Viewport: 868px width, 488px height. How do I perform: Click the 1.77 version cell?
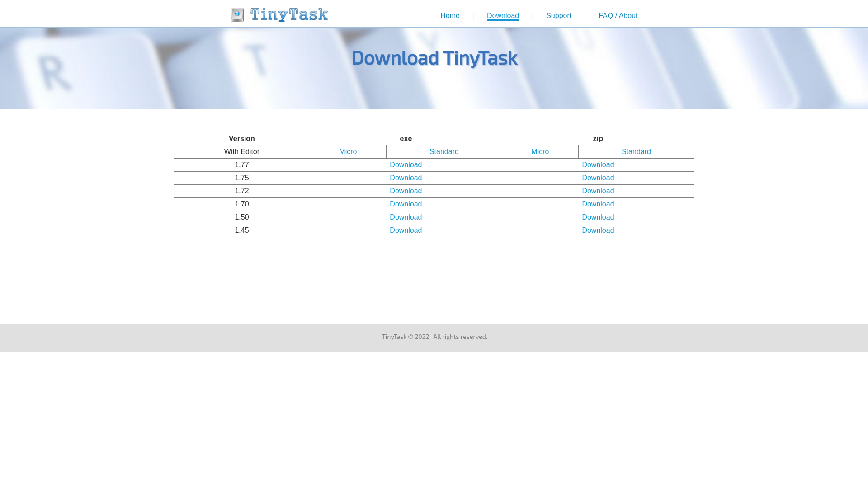[242, 165]
